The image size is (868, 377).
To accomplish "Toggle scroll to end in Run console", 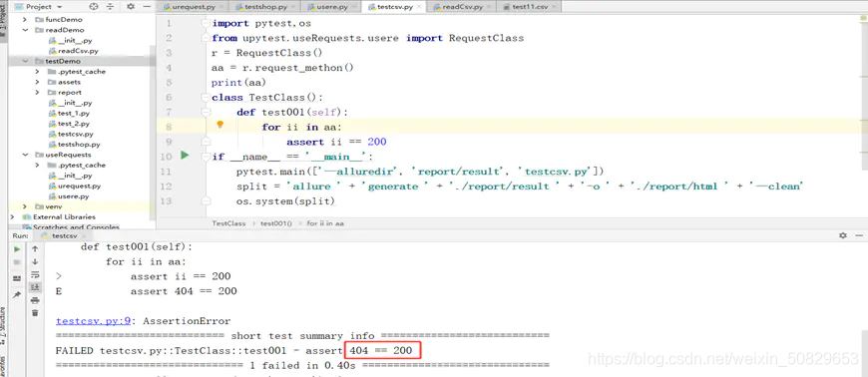I will point(36,287).
